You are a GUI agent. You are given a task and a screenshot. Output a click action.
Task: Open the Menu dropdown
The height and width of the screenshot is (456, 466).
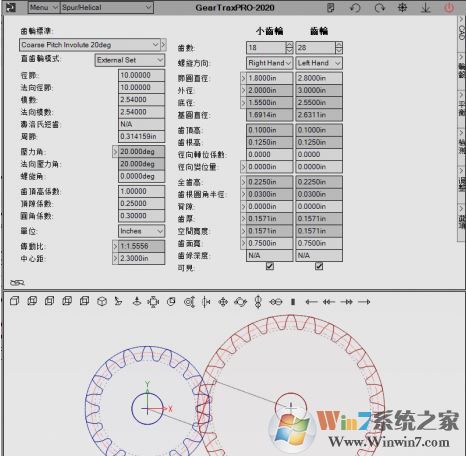tap(44, 7)
